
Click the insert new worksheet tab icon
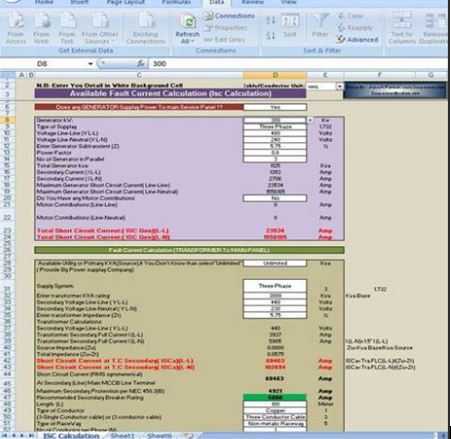click(x=188, y=435)
